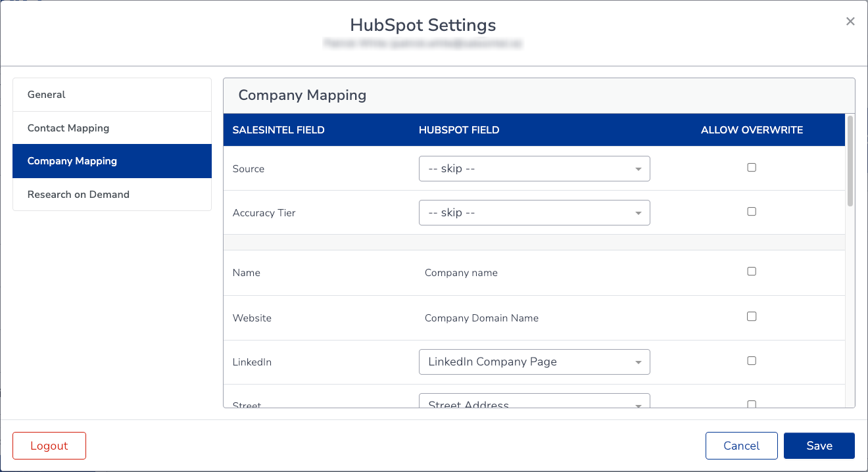Select Research on Demand
868x472 pixels.
click(78, 194)
